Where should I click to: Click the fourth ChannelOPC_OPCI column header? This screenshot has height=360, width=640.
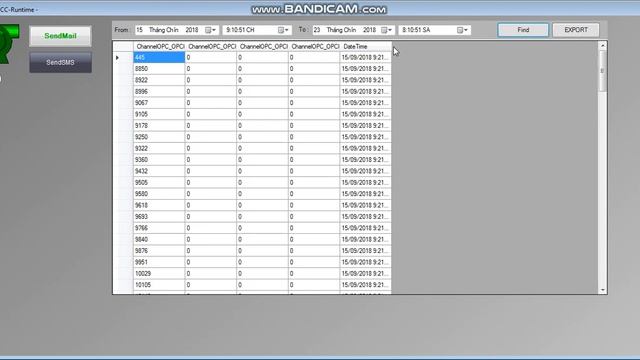tap(314, 47)
